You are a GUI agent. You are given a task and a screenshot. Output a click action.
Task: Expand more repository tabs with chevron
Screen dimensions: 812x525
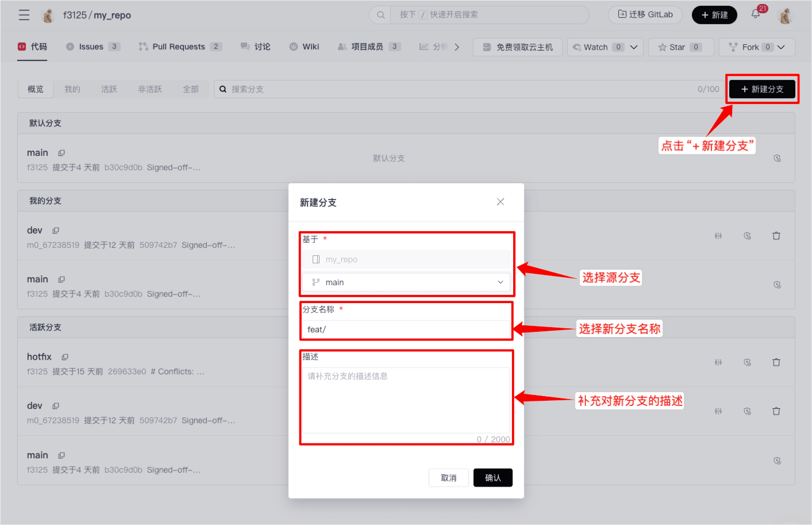tap(457, 47)
